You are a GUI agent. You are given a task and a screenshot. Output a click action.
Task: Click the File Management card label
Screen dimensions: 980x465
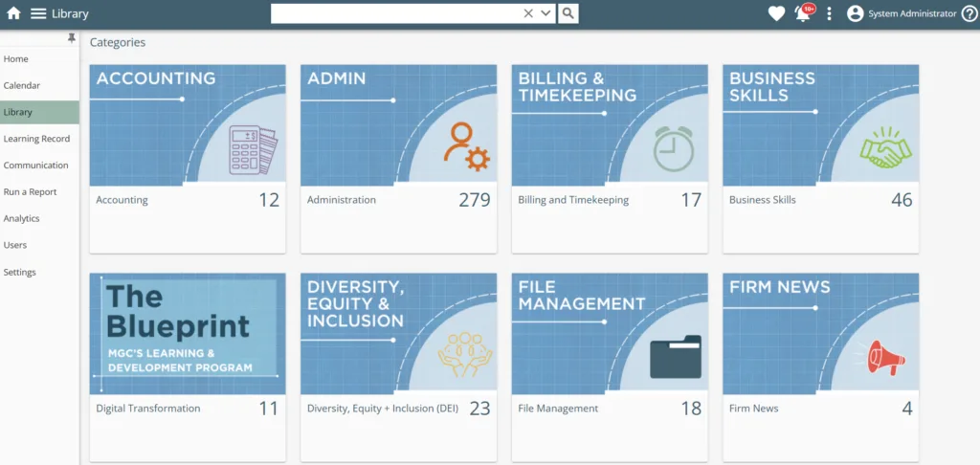558,409
